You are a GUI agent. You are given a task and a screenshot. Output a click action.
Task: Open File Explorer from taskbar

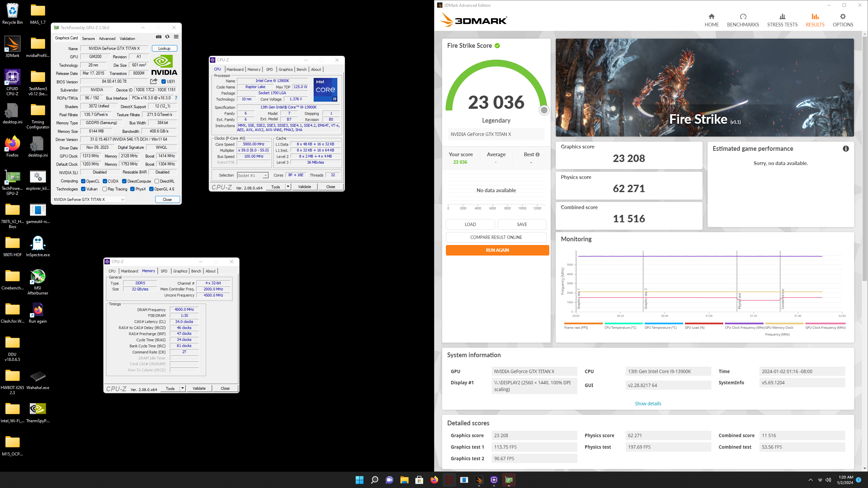pos(404,480)
